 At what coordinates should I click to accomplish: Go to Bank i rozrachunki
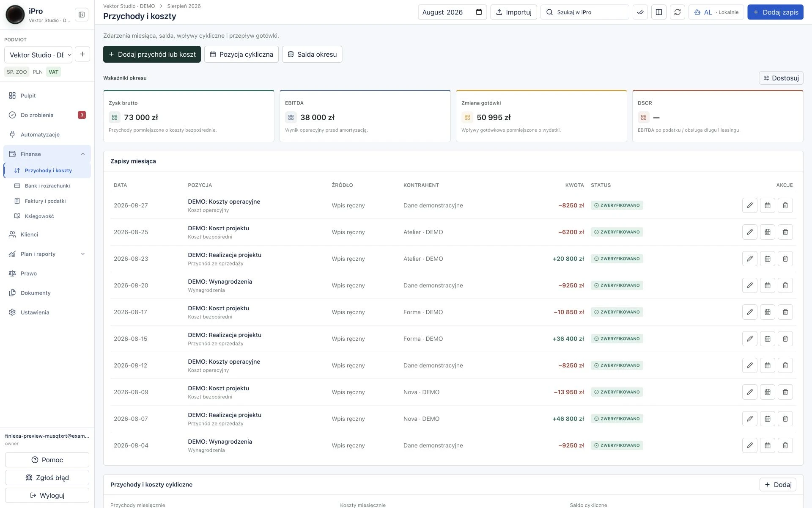(x=47, y=186)
